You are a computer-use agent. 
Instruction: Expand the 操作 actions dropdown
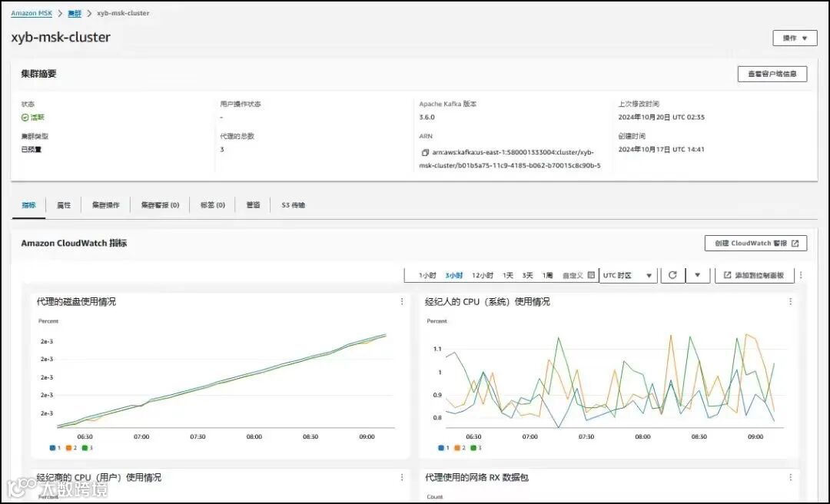click(x=795, y=38)
